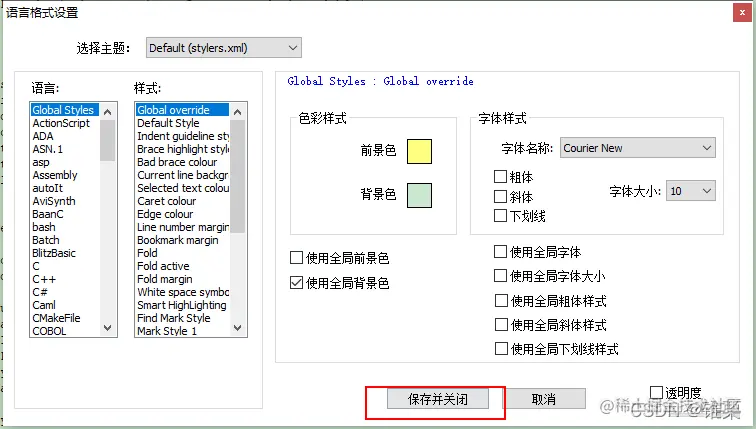Click style list scroll up arrow

pyautogui.click(x=237, y=112)
